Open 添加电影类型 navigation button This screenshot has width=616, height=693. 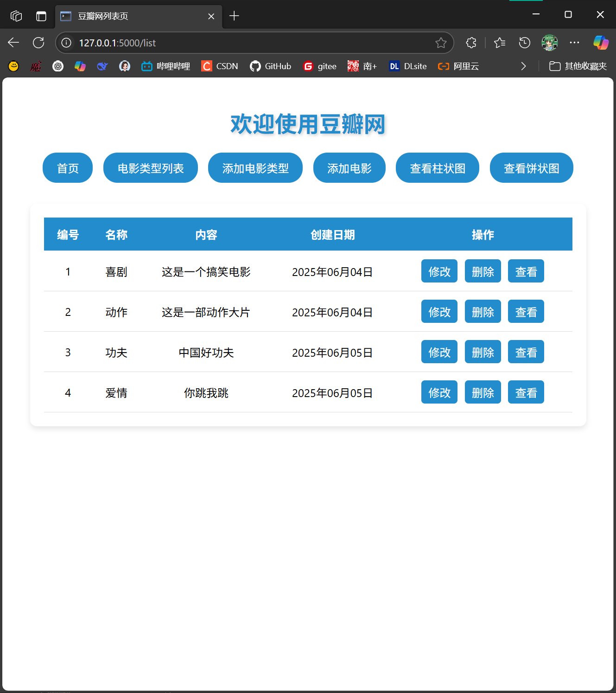[255, 168]
